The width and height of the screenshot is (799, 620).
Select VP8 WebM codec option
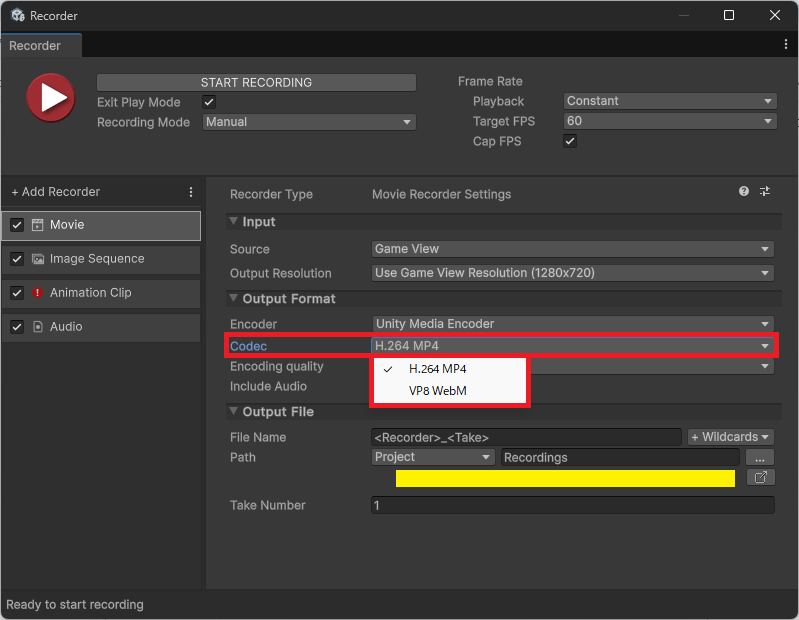click(x=437, y=391)
